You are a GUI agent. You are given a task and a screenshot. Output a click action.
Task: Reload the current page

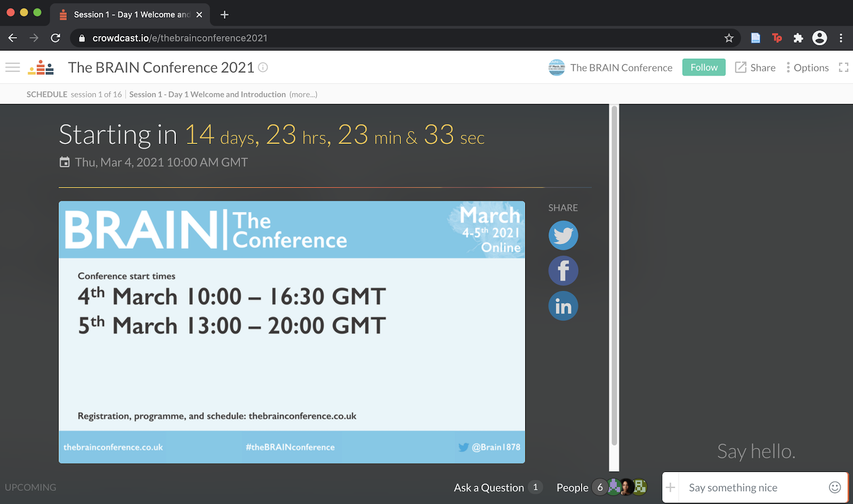(55, 38)
